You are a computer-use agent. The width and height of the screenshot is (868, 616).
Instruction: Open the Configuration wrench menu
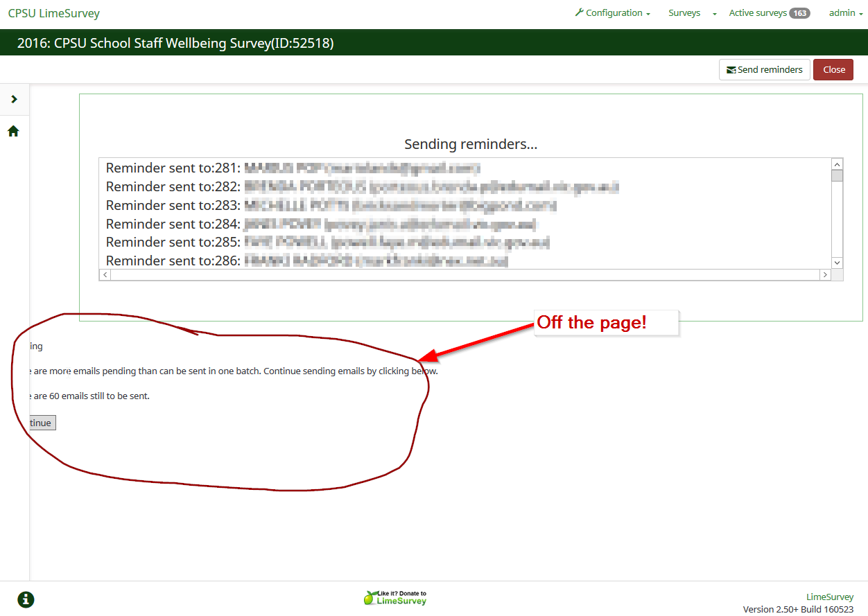coord(613,13)
